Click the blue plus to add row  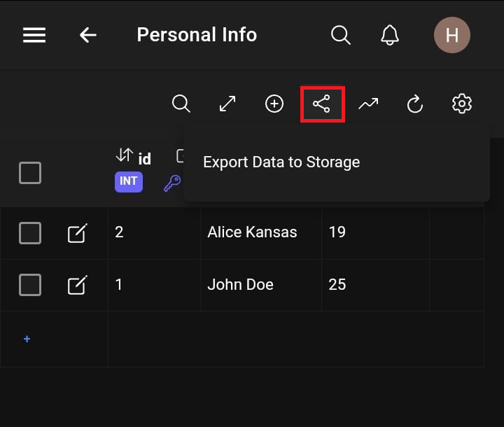click(x=27, y=339)
